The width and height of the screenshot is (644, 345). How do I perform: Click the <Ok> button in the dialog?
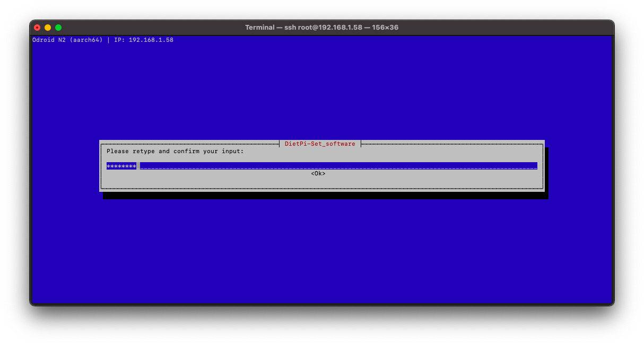tap(318, 174)
